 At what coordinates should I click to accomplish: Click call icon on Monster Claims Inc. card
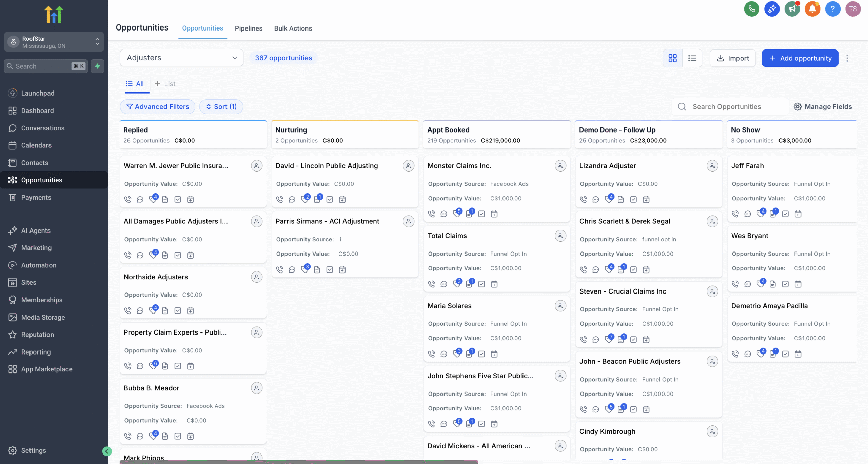(x=431, y=214)
